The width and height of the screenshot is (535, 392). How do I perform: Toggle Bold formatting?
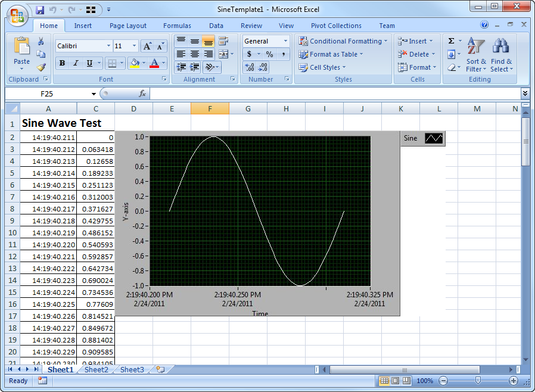coord(62,63)
